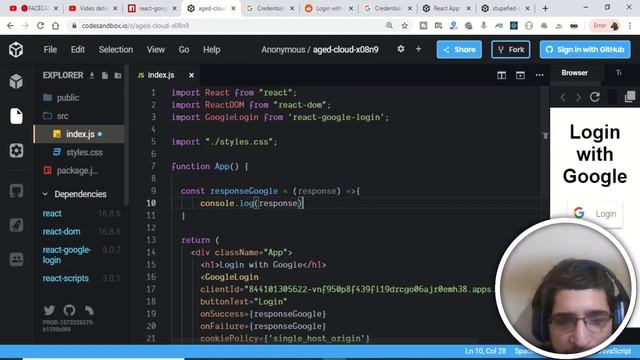The height and width of the screenshot is (360, 640).
Task: Collapse the src folder
Action: pyautogui.click(x=56, y=116)
